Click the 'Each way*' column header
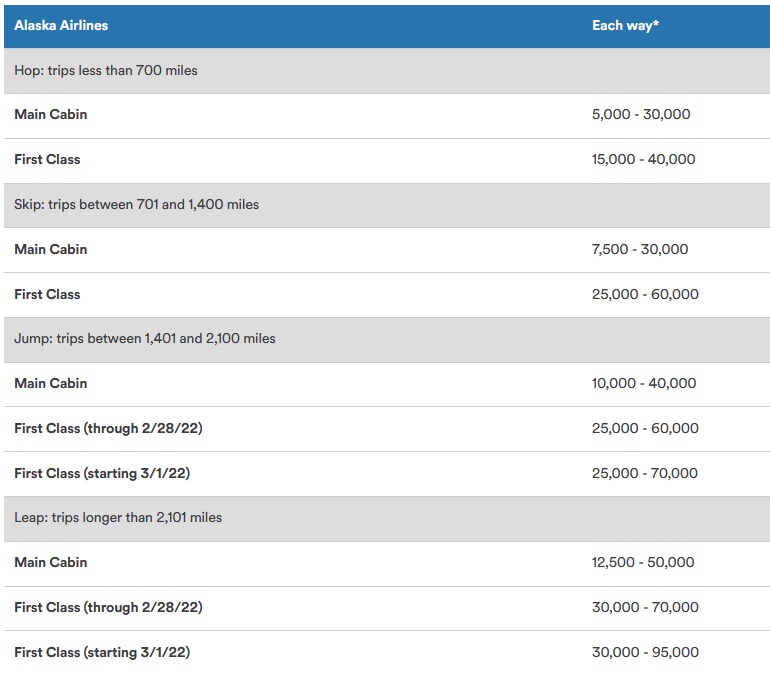 (625, 25)
